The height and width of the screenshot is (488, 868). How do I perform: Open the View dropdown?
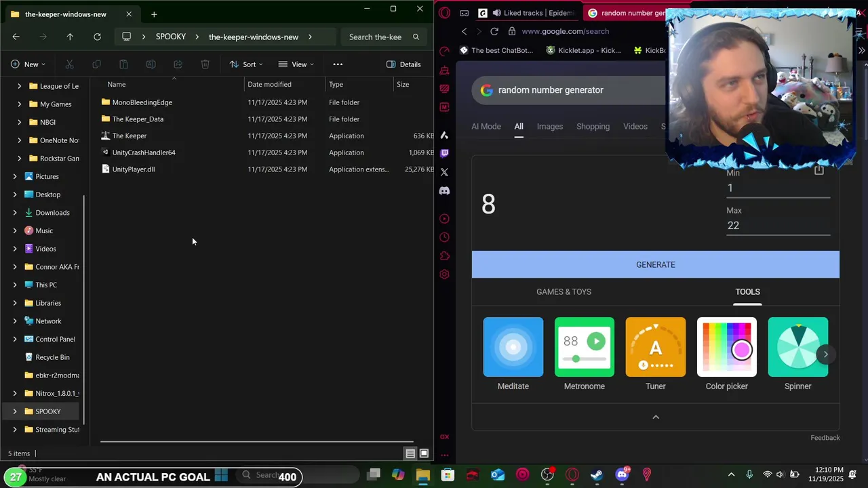(296, 64)
